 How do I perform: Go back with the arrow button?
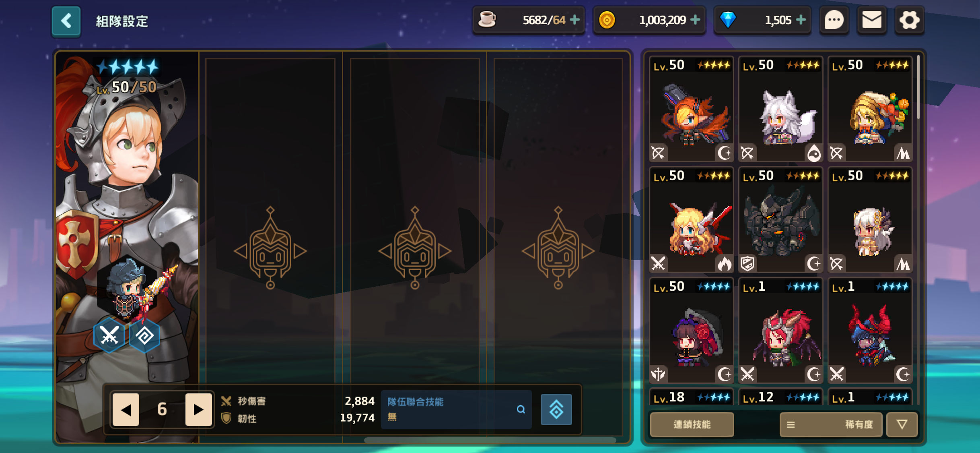(66, 21)
